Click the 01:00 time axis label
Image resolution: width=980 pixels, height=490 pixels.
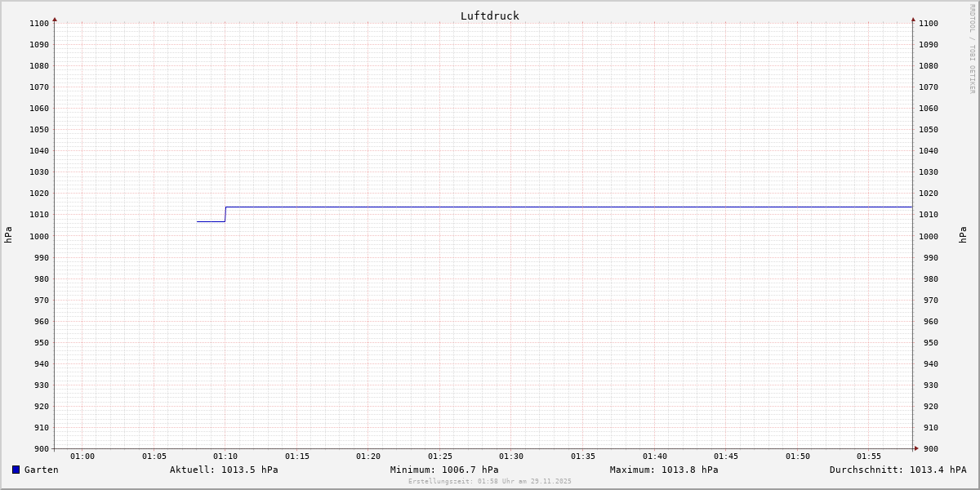[x=82, y=456]
